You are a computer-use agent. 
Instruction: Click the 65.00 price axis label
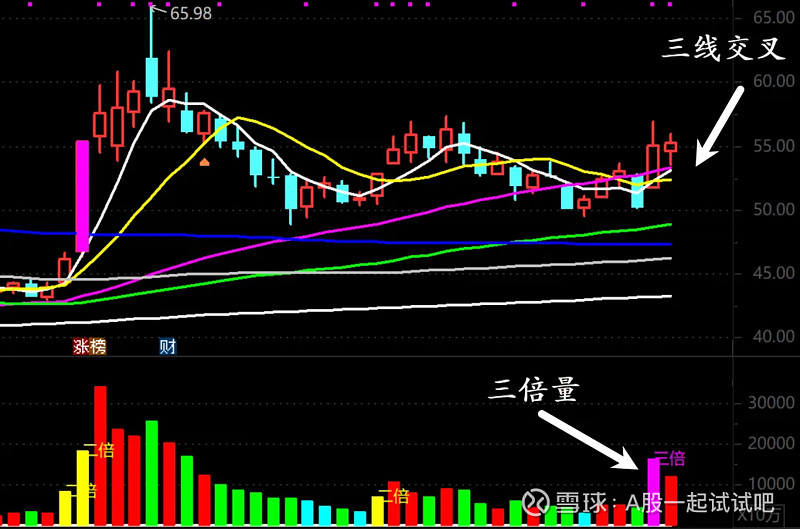pos(774,17)
